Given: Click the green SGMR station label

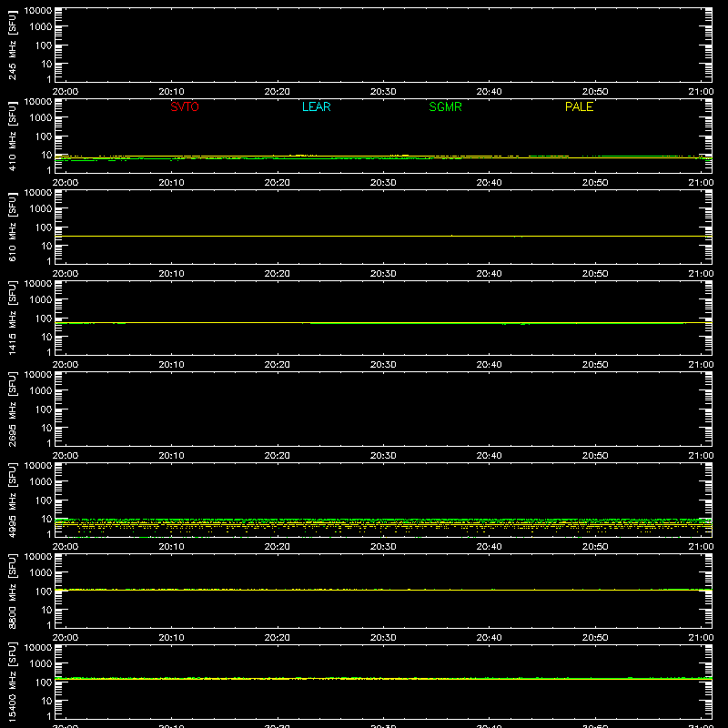Looking at the screenshot, I should click(445, 106).
